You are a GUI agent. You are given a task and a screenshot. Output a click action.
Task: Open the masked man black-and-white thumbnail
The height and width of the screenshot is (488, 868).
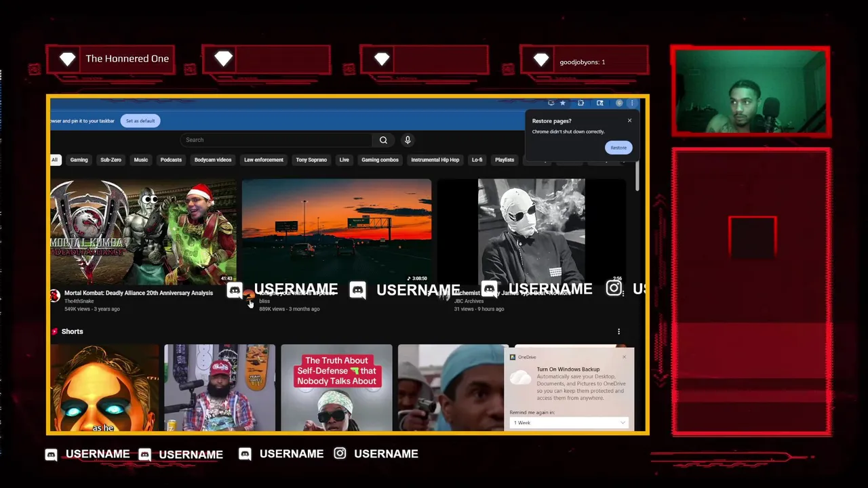tap(531, 232)
